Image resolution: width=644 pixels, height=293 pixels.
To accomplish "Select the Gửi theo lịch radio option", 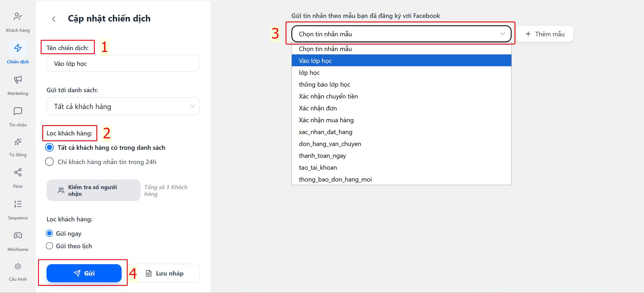I will coord(49,246).
